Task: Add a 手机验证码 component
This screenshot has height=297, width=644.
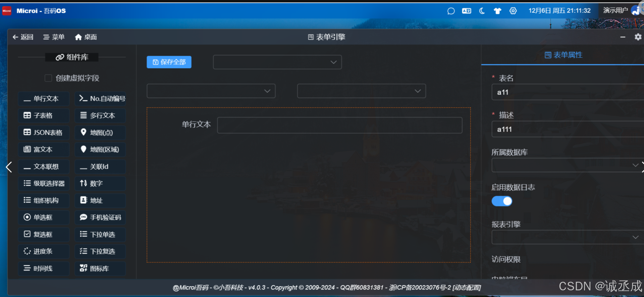Action: pos(100,217)
